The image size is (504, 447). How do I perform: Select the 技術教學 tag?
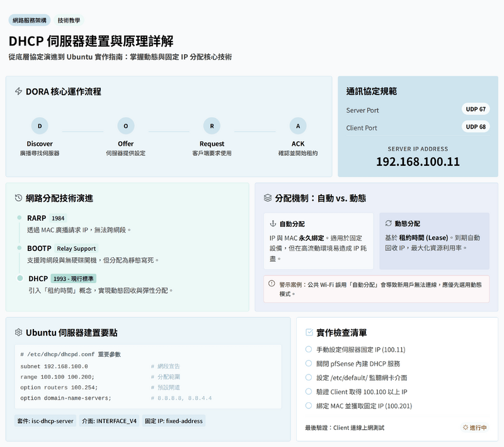[x=69, y=20]
